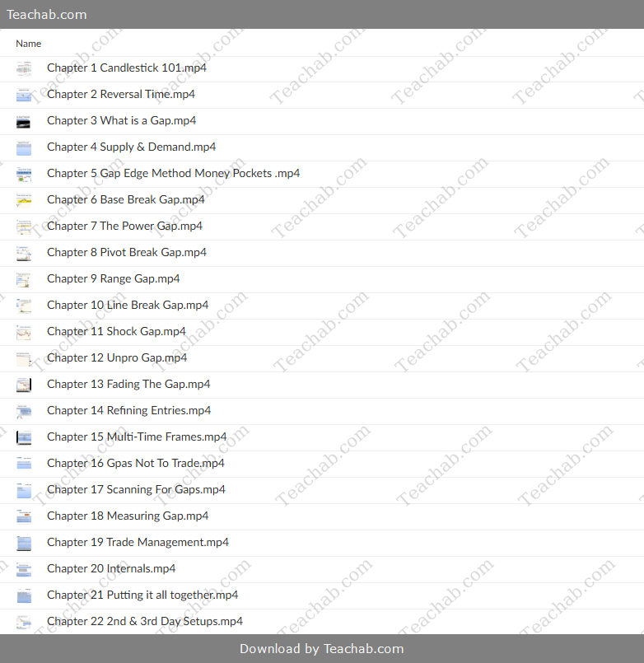Open Chapter 19 Trade Management.mp4 file name
This screenshot has width=644, height=663.
138,542
